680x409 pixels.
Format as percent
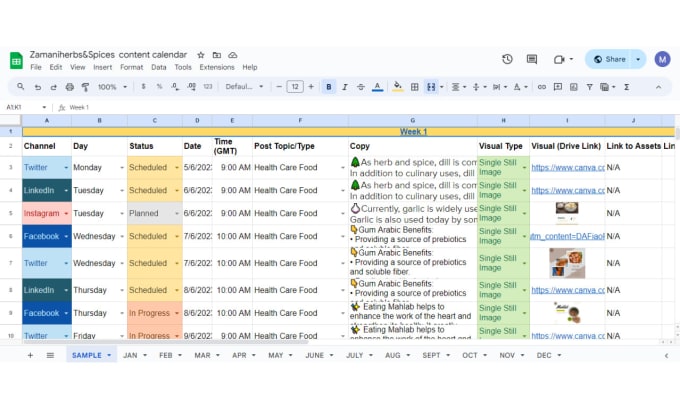click(x=159, y=87)
